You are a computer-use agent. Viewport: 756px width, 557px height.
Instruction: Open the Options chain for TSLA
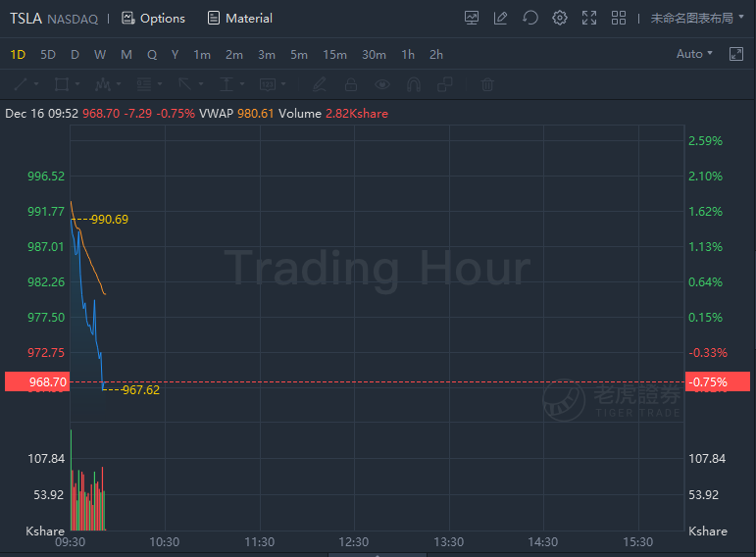click(153, 19)
